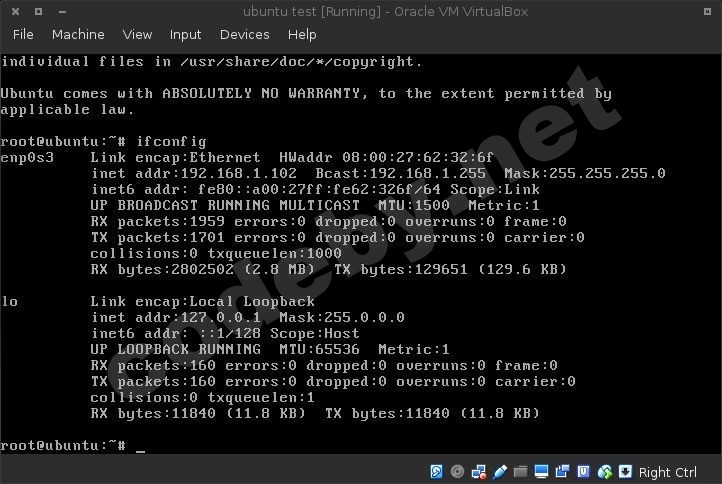Click 'RX bytes:2802502' text
722x484 pixels.
[162, 269]
